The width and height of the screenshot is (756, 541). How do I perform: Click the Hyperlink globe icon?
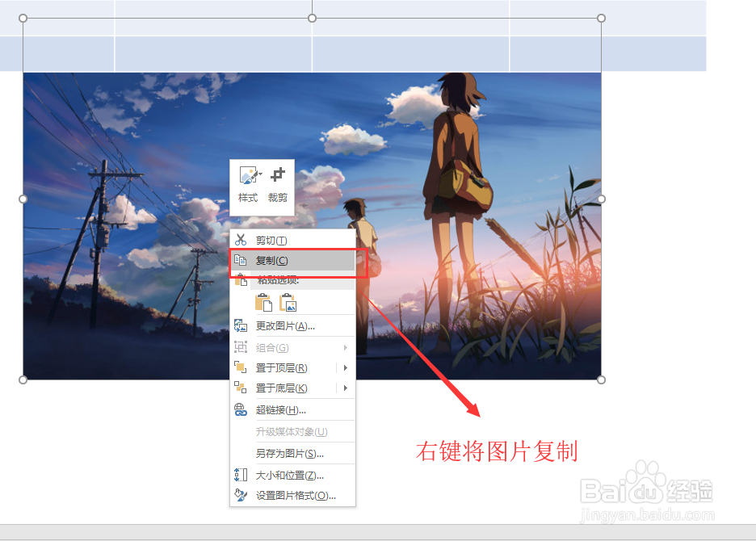click(241, 410)
